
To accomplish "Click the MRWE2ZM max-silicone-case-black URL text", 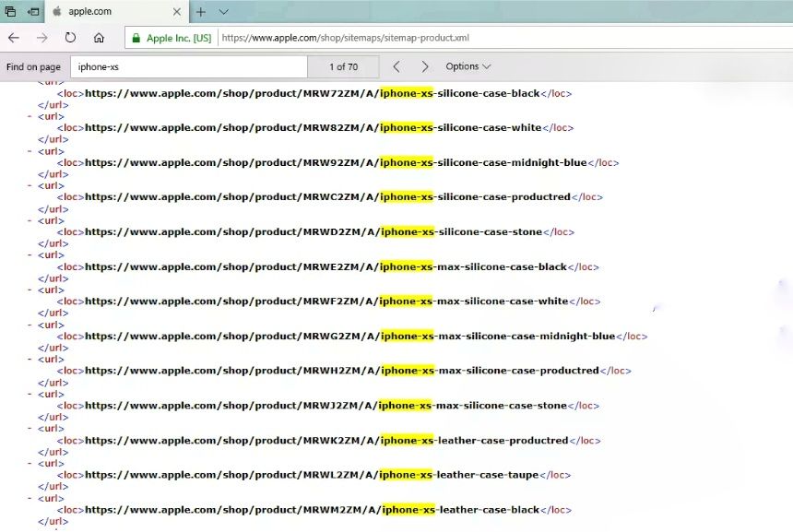I will [x=325, y=267].
